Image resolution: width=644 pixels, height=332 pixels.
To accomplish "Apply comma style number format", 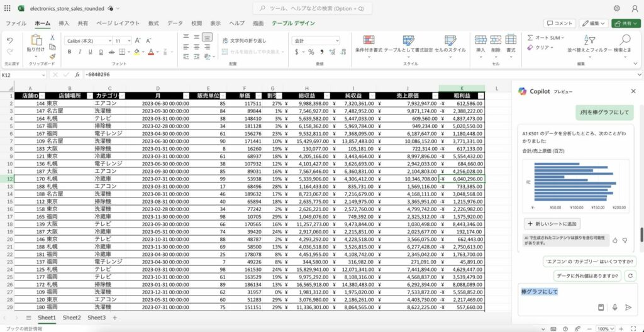I will click(321, 52).
